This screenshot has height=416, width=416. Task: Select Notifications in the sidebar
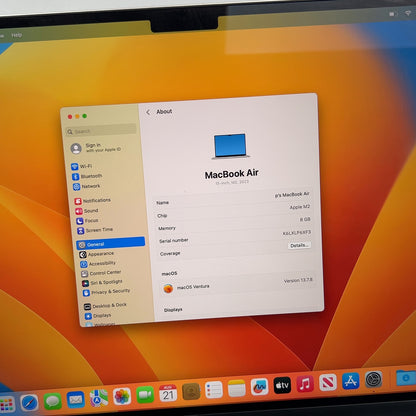(92, 201)
